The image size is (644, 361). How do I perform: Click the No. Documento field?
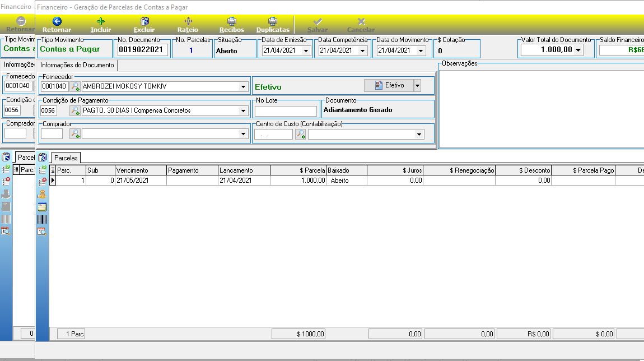click(x=142, y=50)
